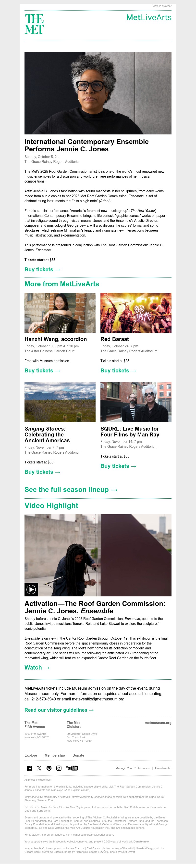Open Read our visitor guidelines link
The height and width of the screenshot is (868, 196).
59,710
